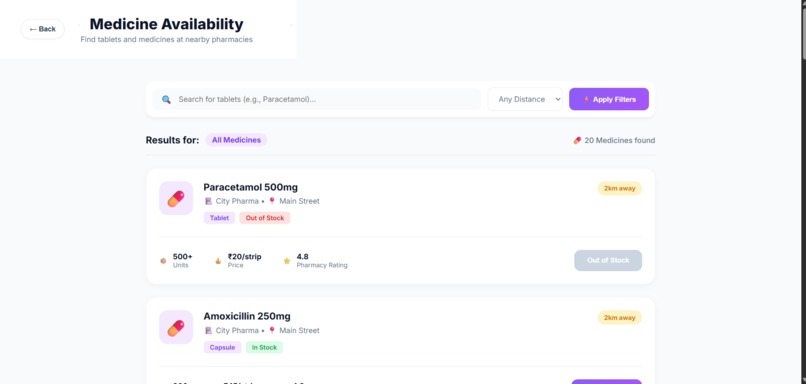Open Amoxicillin 250mg medicine title
This screenshot has height=384, width=806.
[247, 316]
